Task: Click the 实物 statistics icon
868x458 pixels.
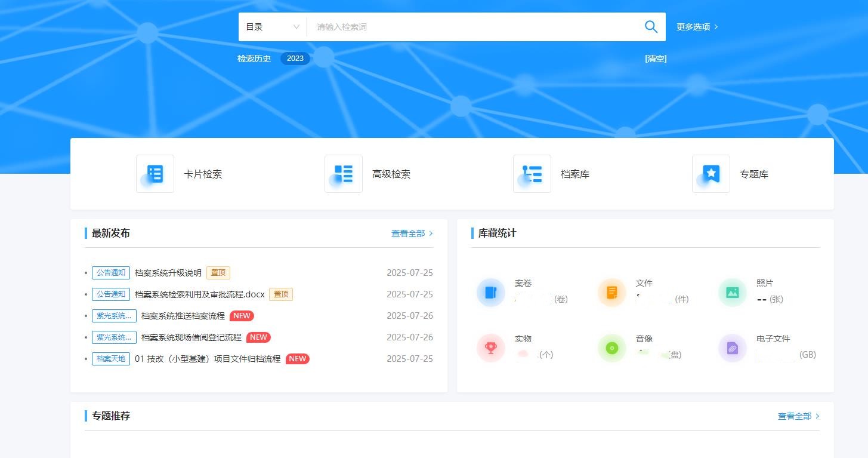Action: (490, 348)
